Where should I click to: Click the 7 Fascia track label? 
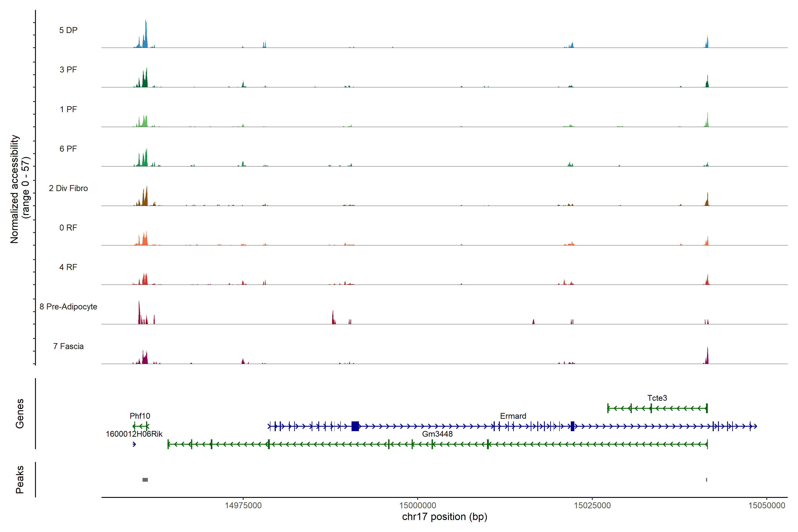click(68, 346)
